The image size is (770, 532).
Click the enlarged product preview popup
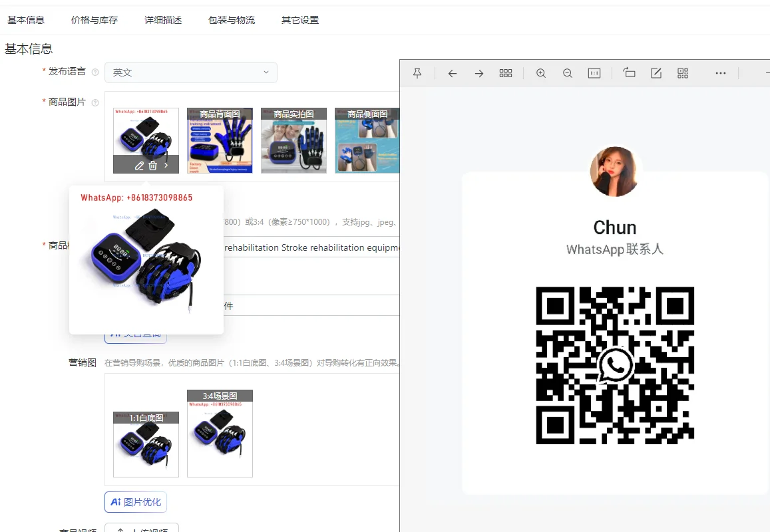click(x=146, y=259)
